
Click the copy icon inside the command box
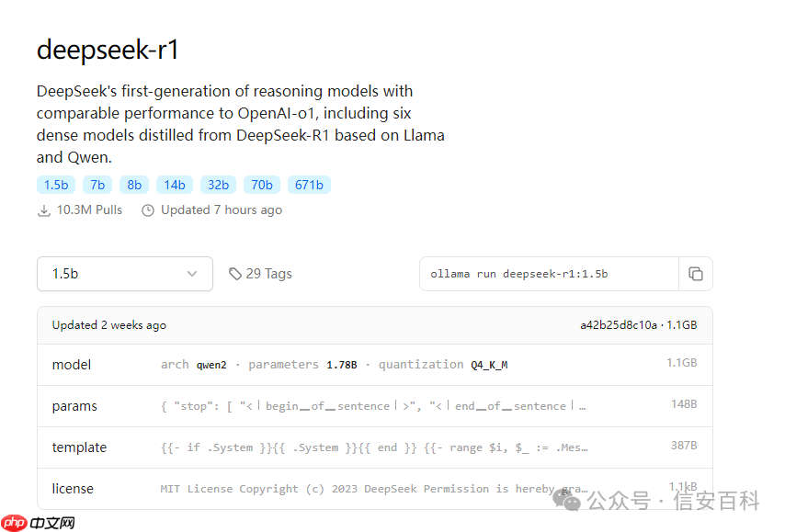pos(696,274)
